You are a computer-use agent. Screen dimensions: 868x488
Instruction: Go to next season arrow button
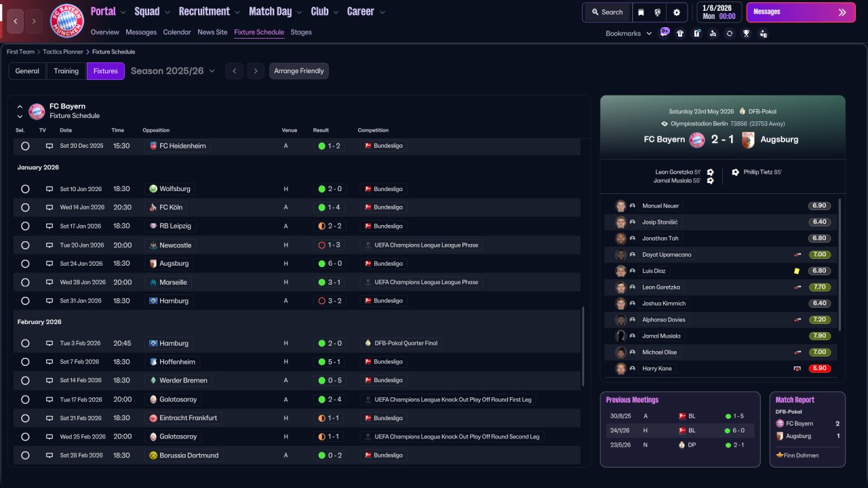256,71
